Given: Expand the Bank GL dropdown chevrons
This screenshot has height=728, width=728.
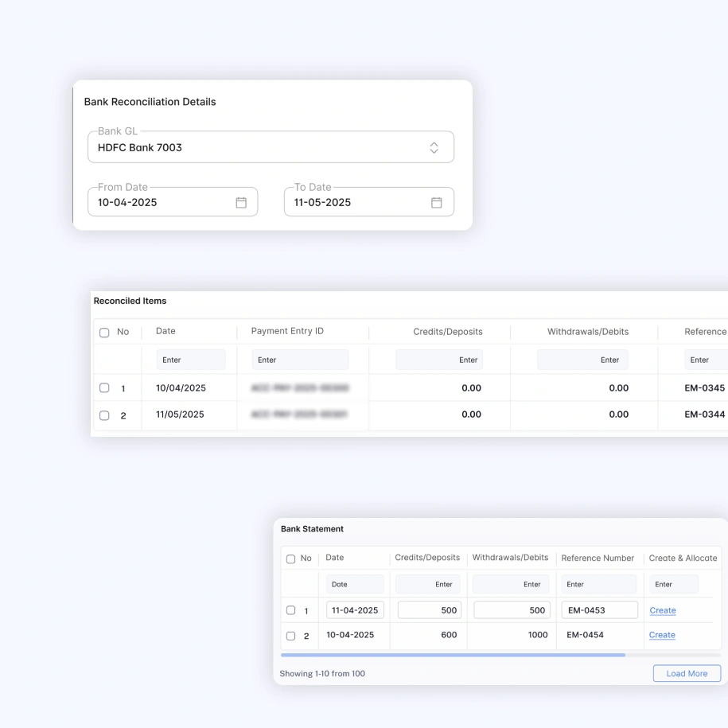Looking at the screenshot, I should tap(434, 148).
